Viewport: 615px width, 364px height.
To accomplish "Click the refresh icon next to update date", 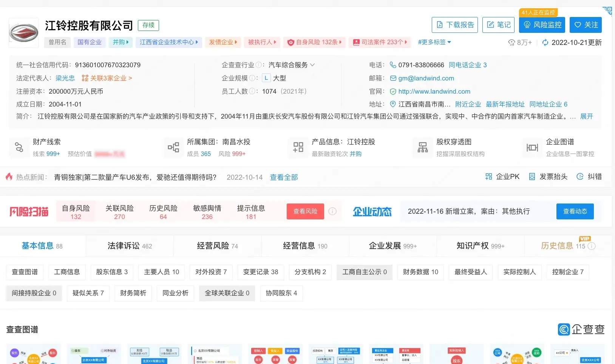I will pos(545,43).
